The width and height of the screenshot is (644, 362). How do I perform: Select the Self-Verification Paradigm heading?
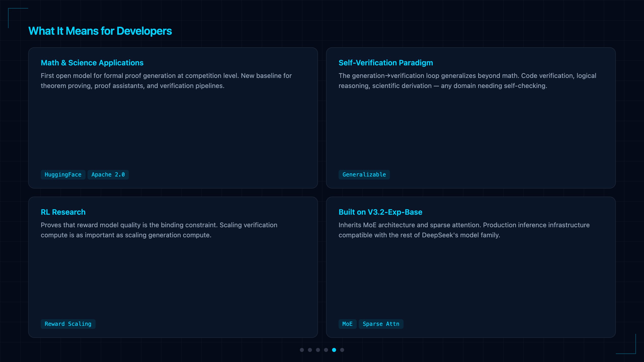pyautogui.click(x=386, y=63)
